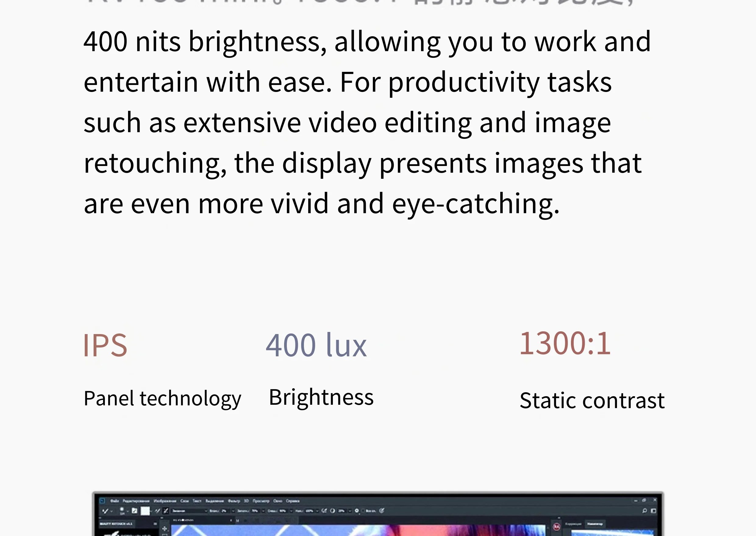Close the open document tab
Viewport: 756px width, 536px height.
pyautogui.click(x=231, y=520)
